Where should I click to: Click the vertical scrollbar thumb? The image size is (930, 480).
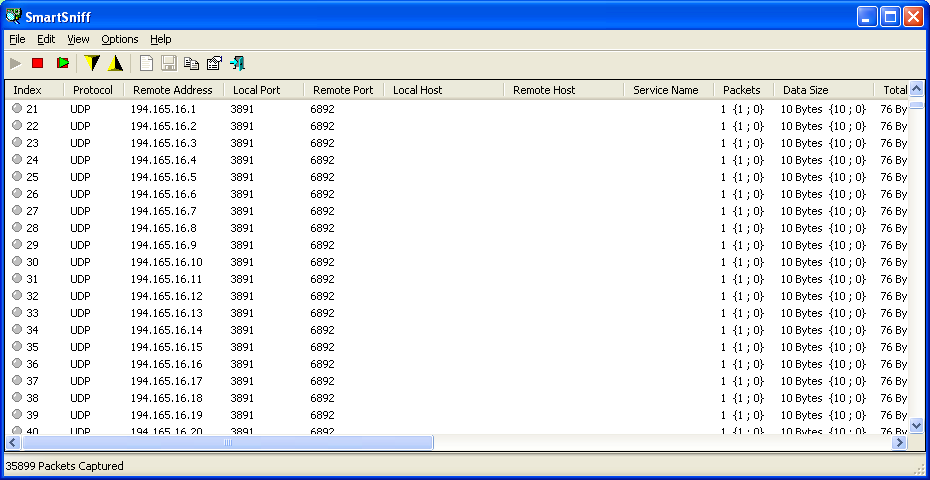916,106
